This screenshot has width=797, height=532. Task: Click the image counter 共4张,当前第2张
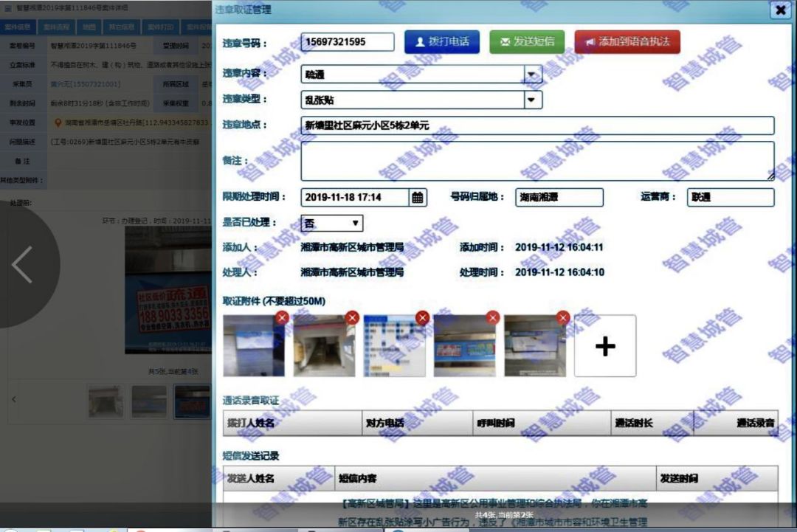coord(504,515)
